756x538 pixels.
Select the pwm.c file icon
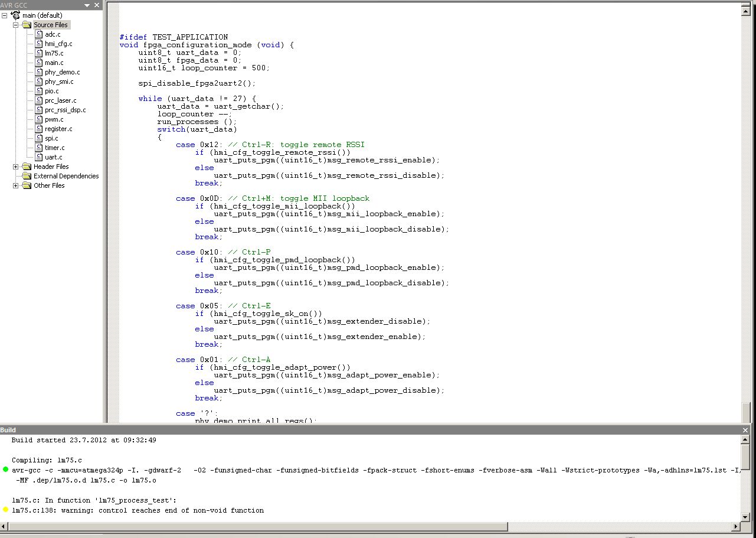point(39,119)
